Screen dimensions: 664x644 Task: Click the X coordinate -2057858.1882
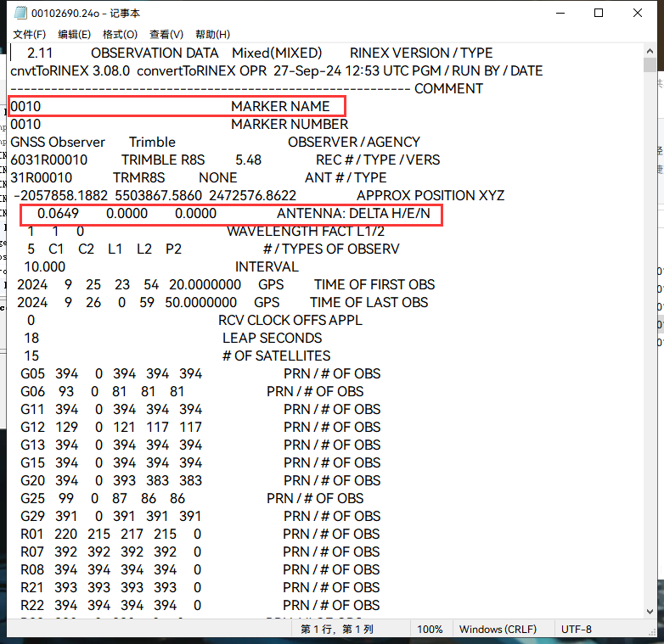tap(60, 195)
